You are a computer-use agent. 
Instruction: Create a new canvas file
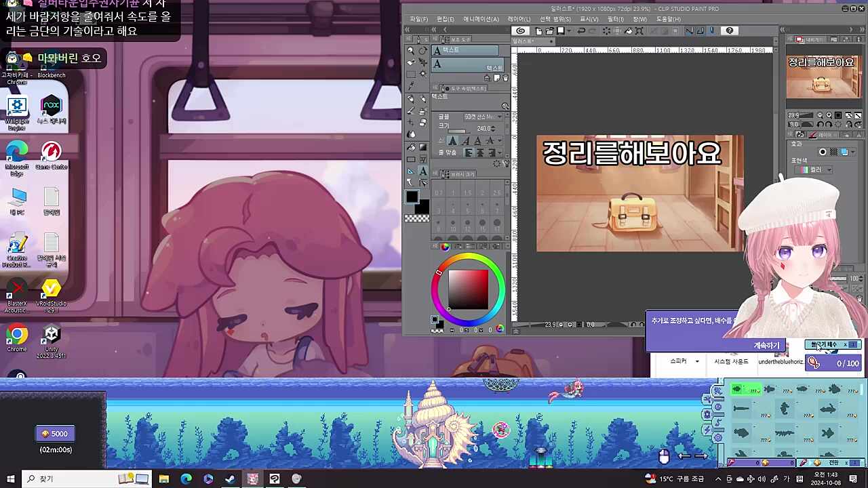coord(539,30)
